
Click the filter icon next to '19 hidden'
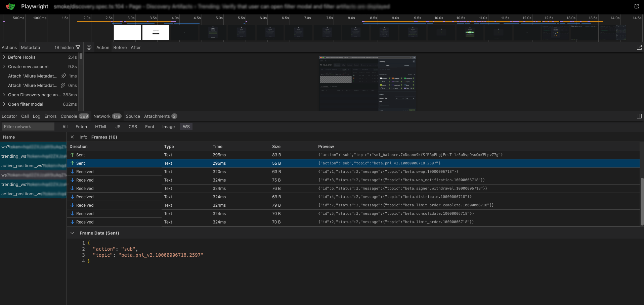[78, 47]
